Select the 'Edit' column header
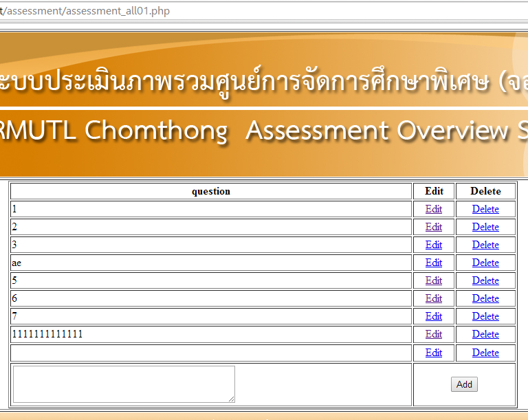 (x=434, y=191)
